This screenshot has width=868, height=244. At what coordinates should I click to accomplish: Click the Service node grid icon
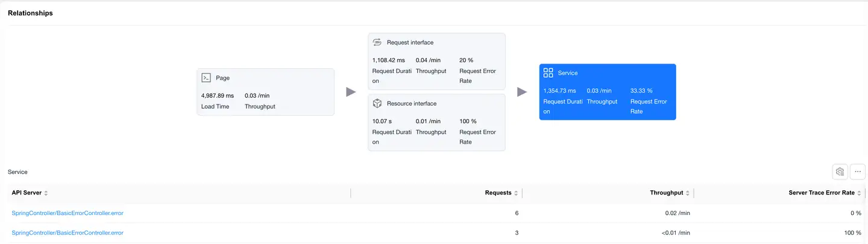(548, 72)
